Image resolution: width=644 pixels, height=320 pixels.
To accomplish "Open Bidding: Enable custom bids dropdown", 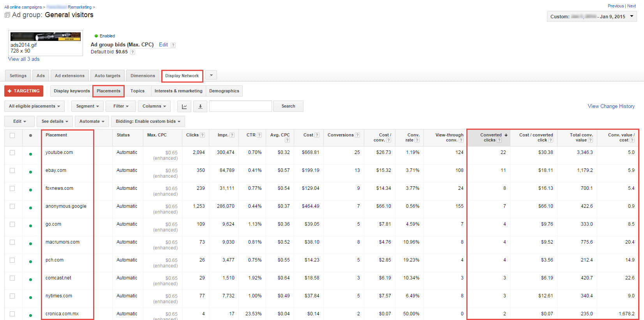I will pos(148,122).
